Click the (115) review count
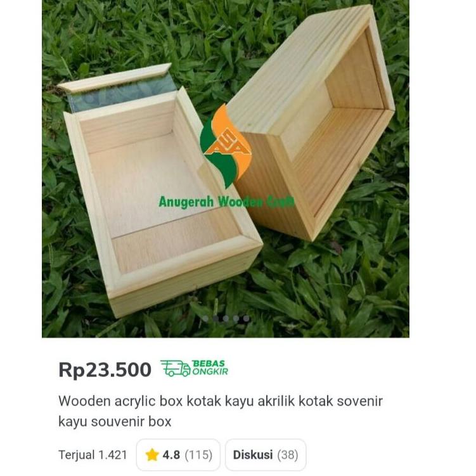This screenshot has width=476, height=476. [x=198, y=454]
